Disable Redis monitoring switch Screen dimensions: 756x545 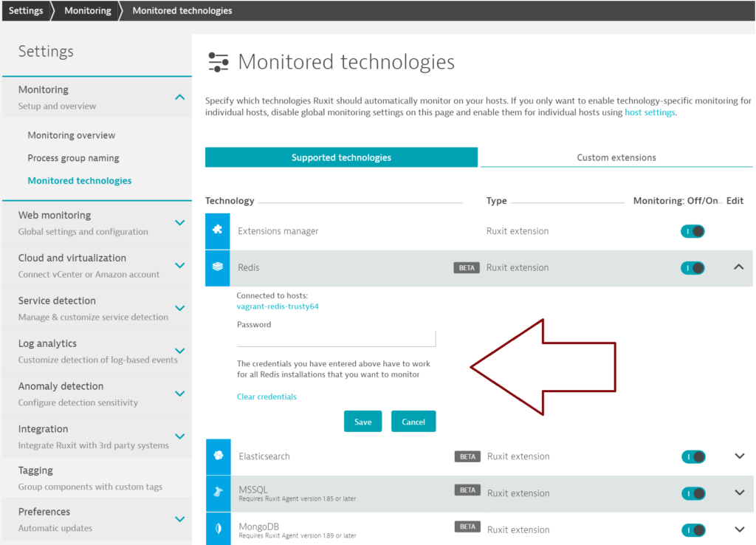[693, 267]
